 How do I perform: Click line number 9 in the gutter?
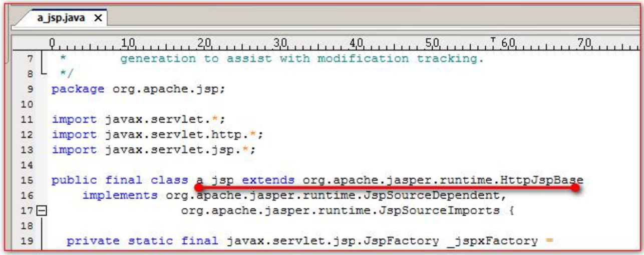30,89
